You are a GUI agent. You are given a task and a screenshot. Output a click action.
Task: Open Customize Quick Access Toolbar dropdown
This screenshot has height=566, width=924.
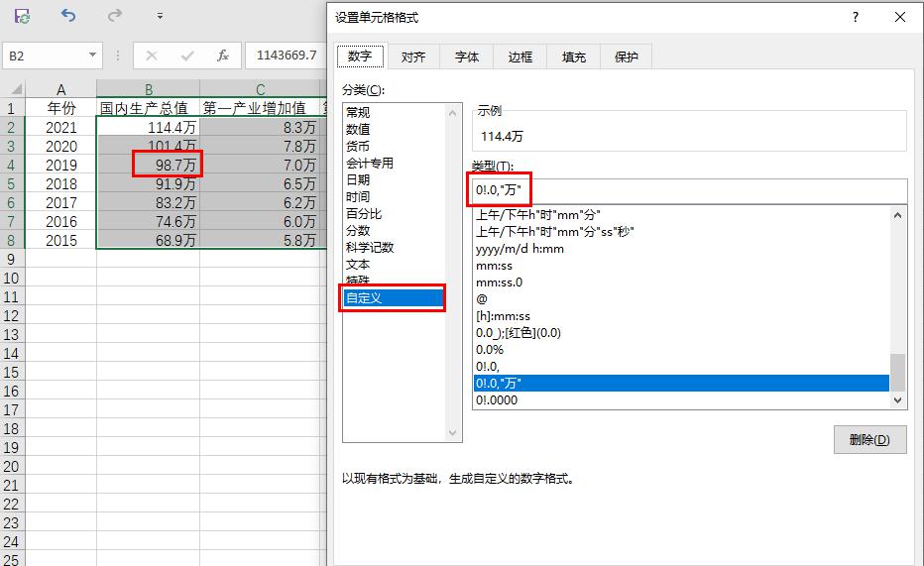[160, 16]
